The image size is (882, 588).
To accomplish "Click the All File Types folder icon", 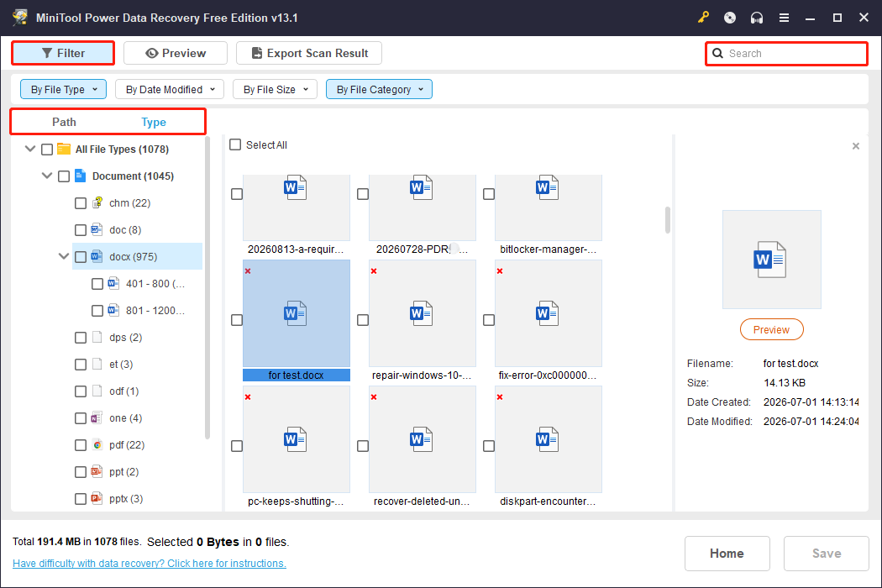I will tap(64, 150).
